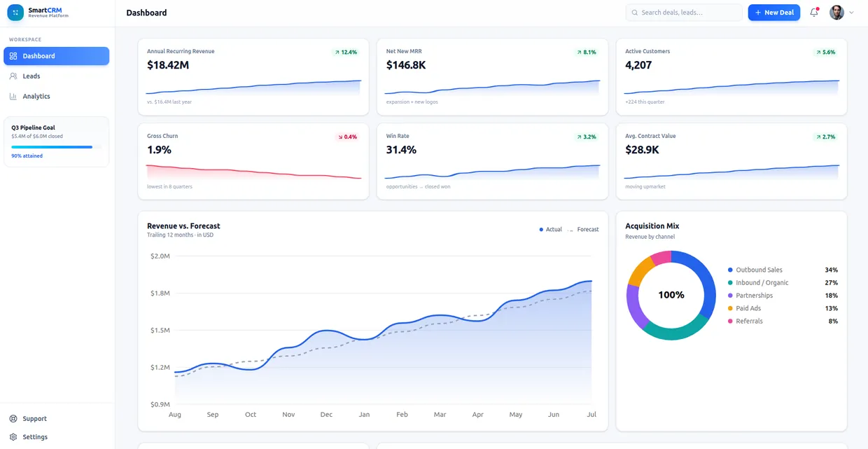Click the magnifier icon in search box
Image resolution: width=868 pixels, height=449 pixels.
point(635,13)
